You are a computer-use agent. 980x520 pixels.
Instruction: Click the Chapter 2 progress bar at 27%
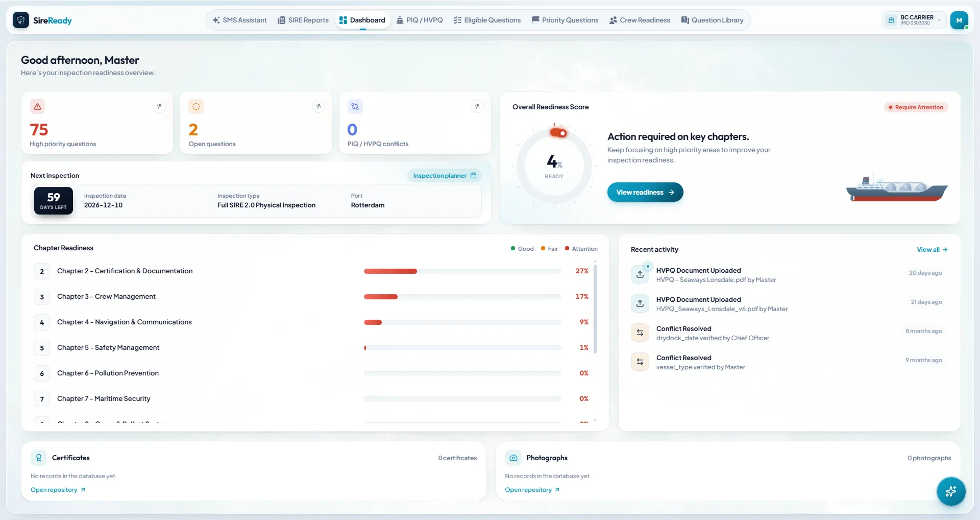(x=462, y=271)
